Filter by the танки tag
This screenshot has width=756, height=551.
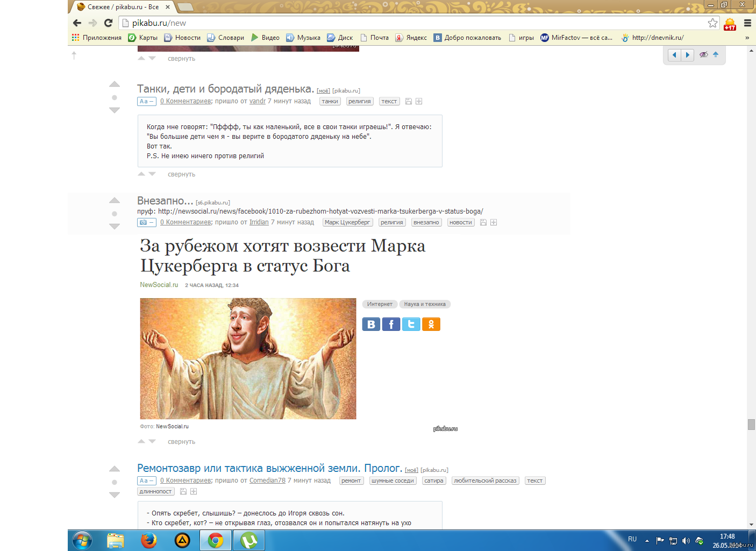pos(330,101)
